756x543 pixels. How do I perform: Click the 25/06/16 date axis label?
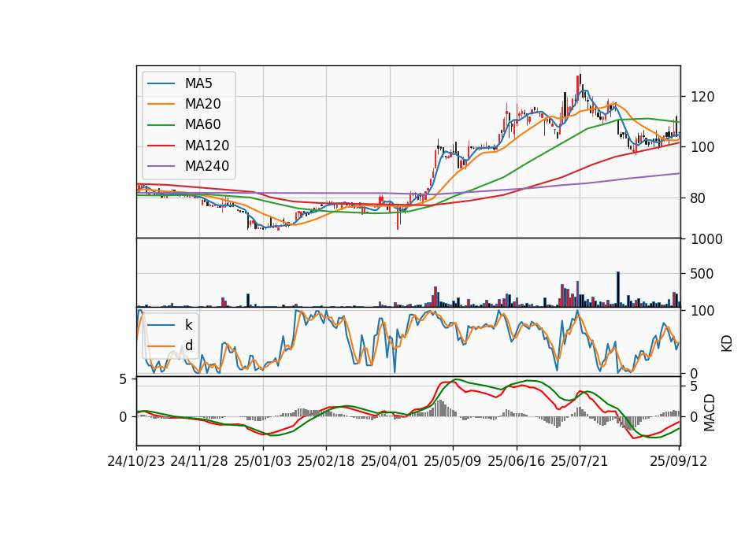click(x=517, y=461)
